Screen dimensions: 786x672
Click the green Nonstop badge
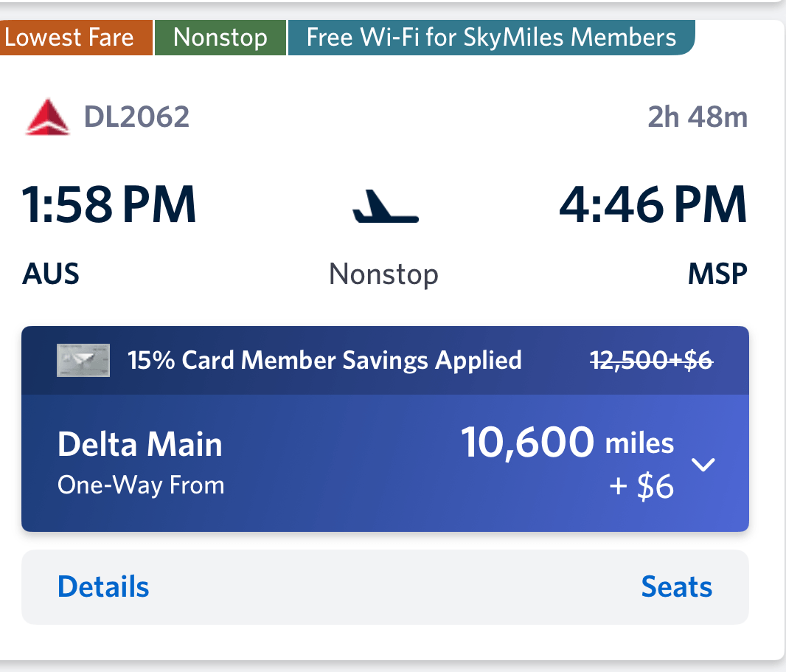pos(220,38)
